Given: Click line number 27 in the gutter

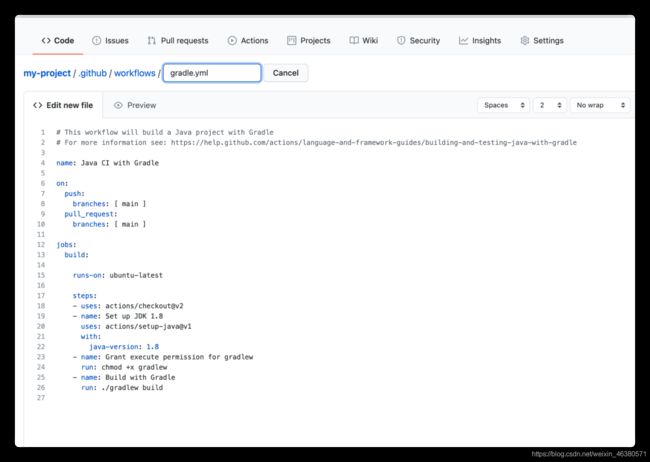Looking at the screenshot, I should tap(41, 398).
